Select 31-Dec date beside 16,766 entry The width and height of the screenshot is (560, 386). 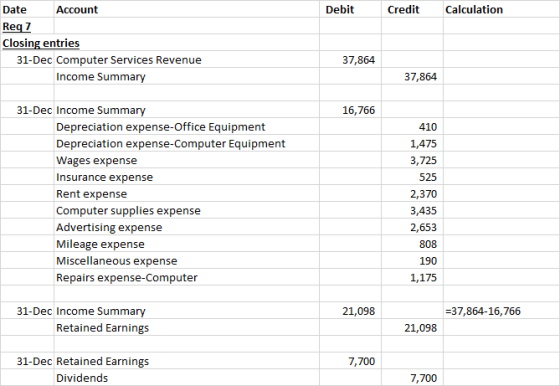(x=27, y=110)
